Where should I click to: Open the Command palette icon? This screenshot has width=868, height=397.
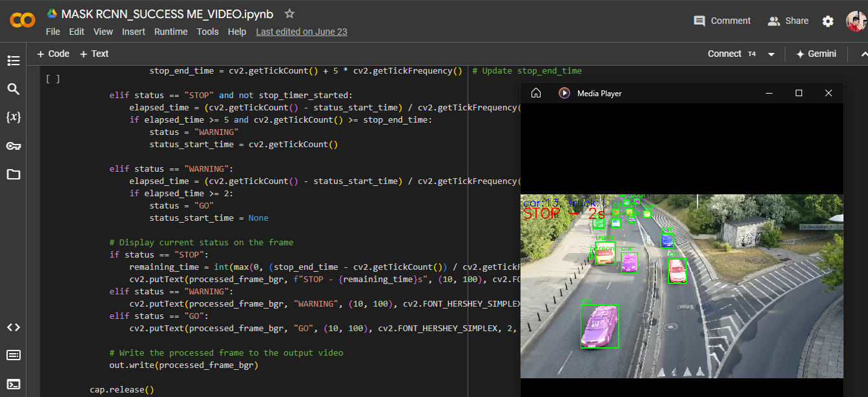[14, 355]
